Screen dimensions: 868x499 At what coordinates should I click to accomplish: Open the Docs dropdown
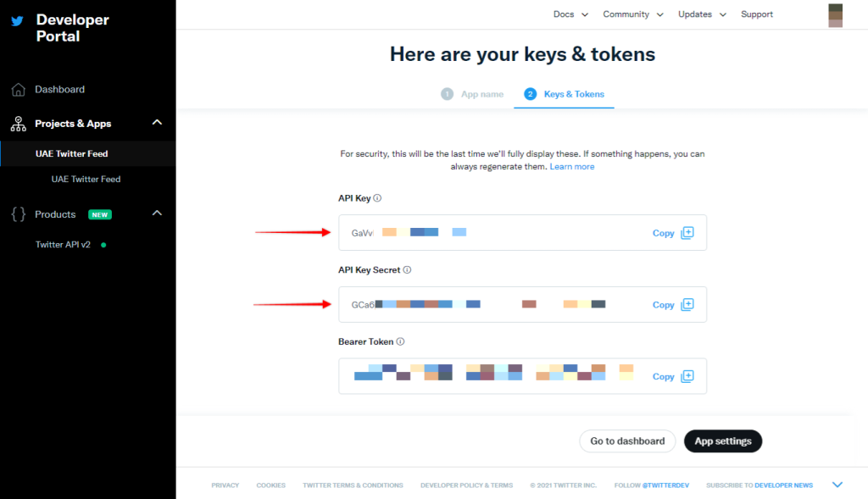click(x=570, y=14)
